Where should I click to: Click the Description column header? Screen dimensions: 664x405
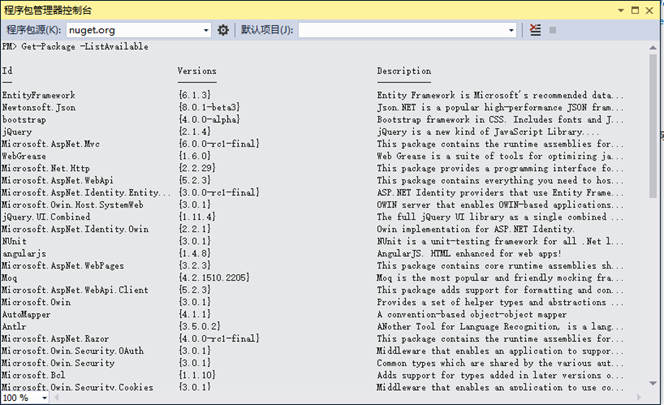click(404, 71)
